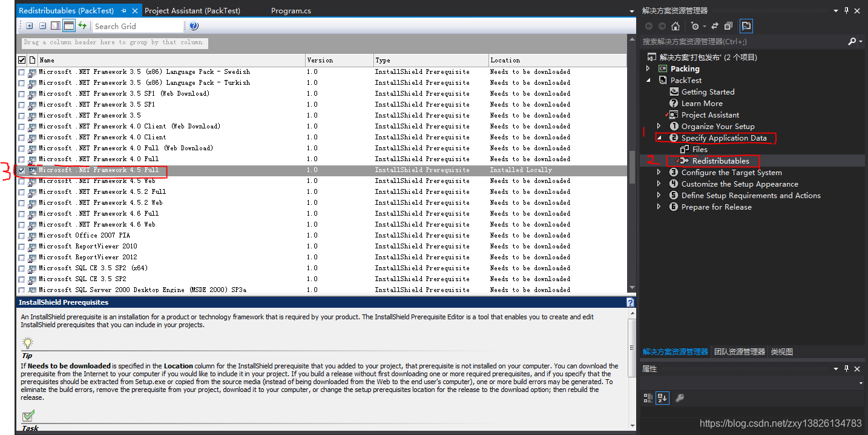
Task: Switch to 类视图 tab
Action: pos(781,351)
